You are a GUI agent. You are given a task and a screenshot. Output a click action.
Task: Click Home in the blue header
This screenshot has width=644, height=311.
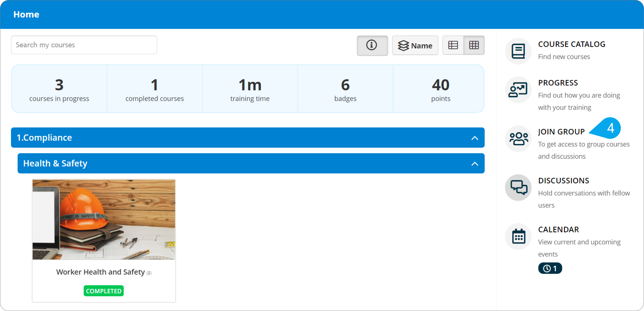click(x=26, y=14)
